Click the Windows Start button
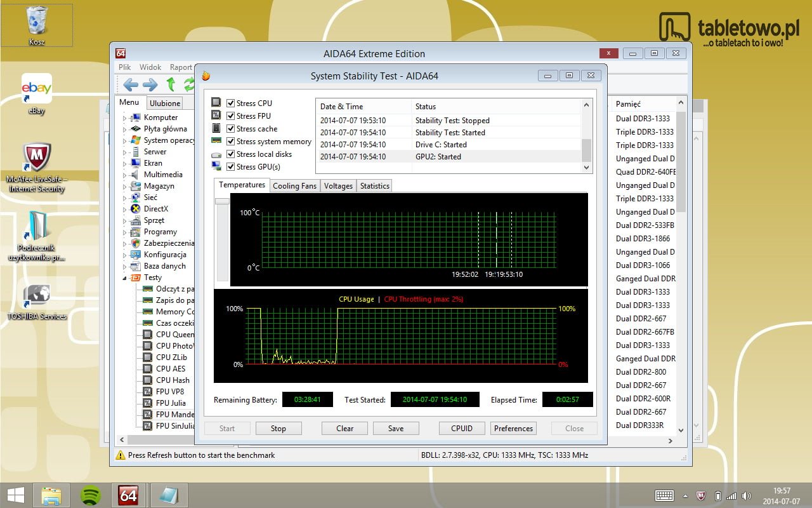 tap(16, 495)
